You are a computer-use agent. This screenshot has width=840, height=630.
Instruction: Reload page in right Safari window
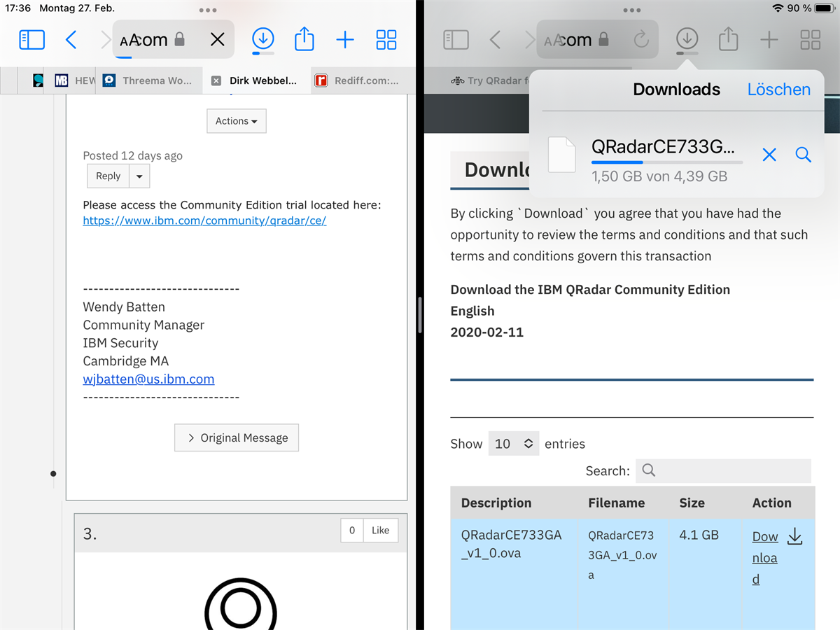coord(641,39)
